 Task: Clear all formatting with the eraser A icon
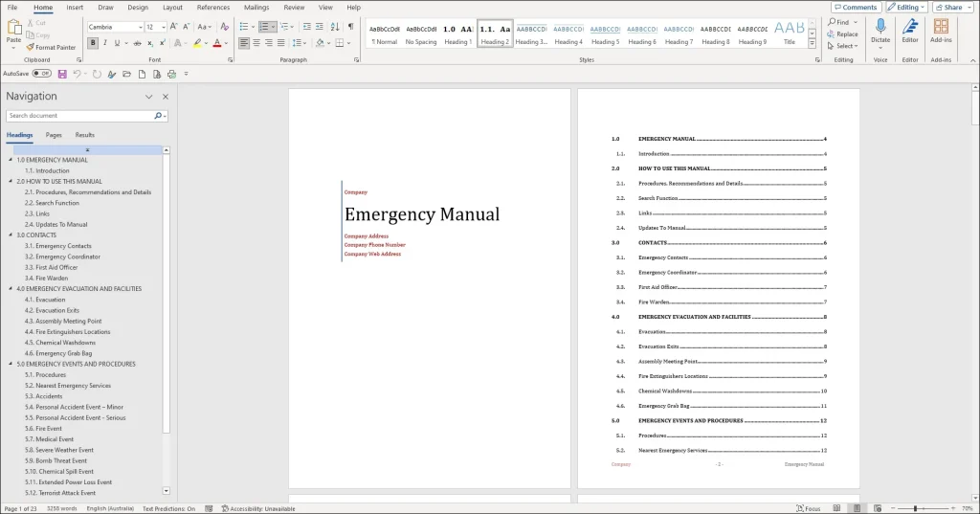224,27
